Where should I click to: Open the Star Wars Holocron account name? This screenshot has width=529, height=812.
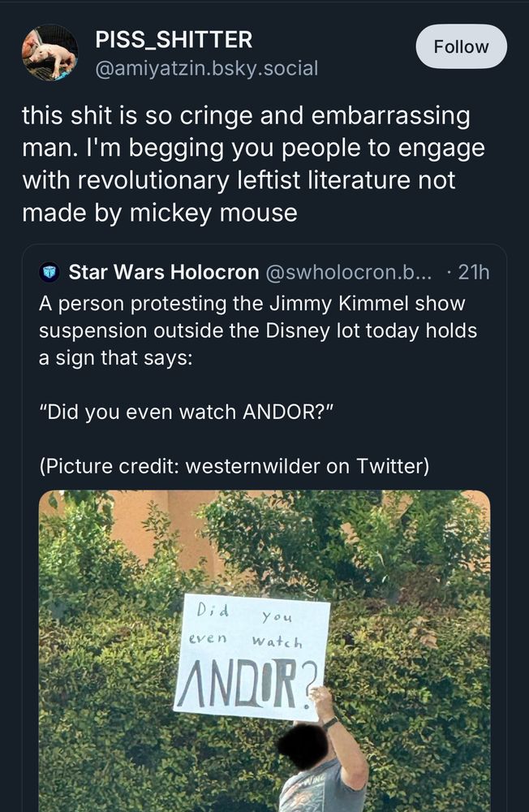[x=164, y=272]
